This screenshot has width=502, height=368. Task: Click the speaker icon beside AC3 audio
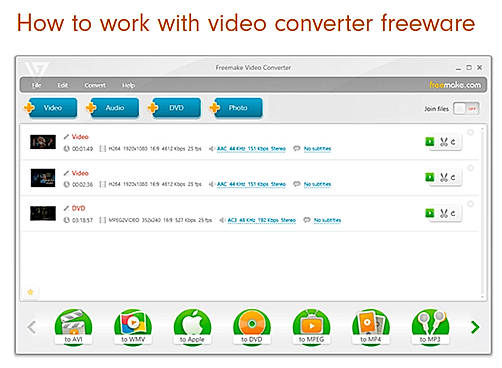pyautogui.click(x=222, y=220)
